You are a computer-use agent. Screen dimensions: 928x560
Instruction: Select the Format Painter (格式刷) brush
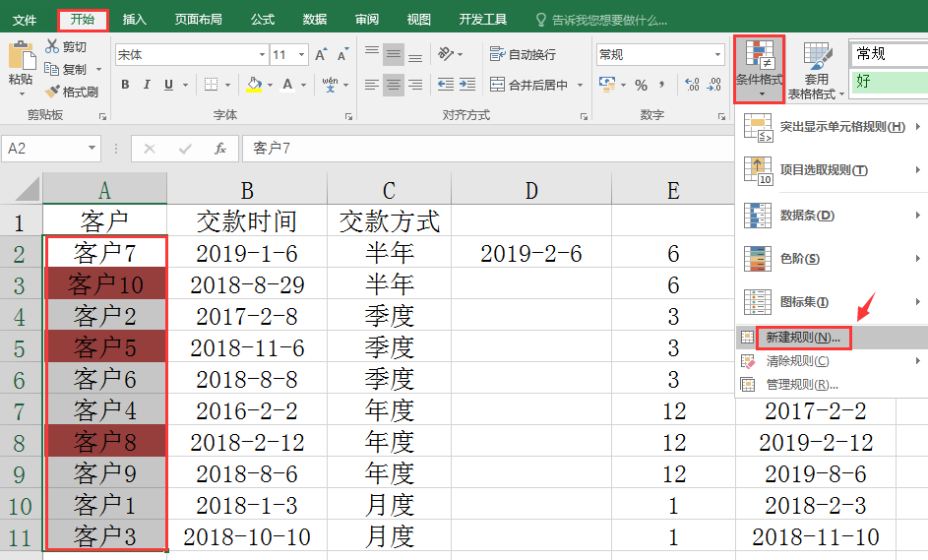point(52,92)
